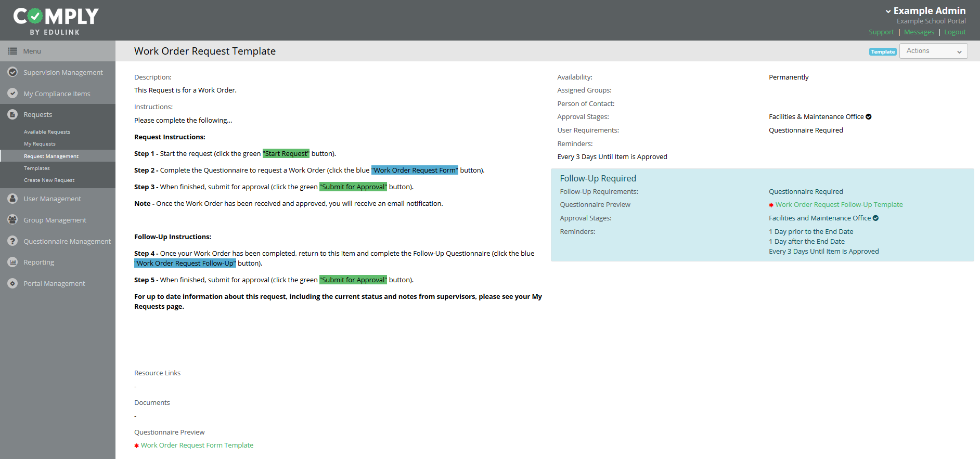
Task: Click the Supervision Management checkmark icon
Action: 12,72
